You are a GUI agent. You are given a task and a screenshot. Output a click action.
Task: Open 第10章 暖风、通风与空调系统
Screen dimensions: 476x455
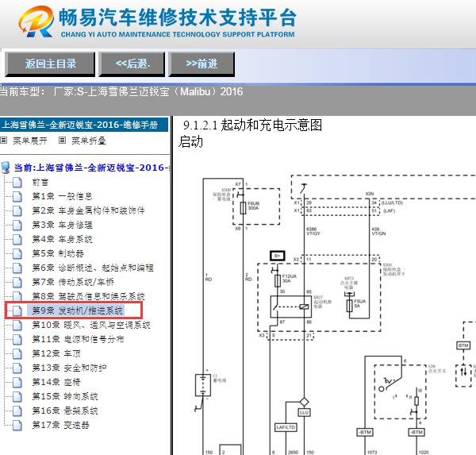[x=91, y=325]
